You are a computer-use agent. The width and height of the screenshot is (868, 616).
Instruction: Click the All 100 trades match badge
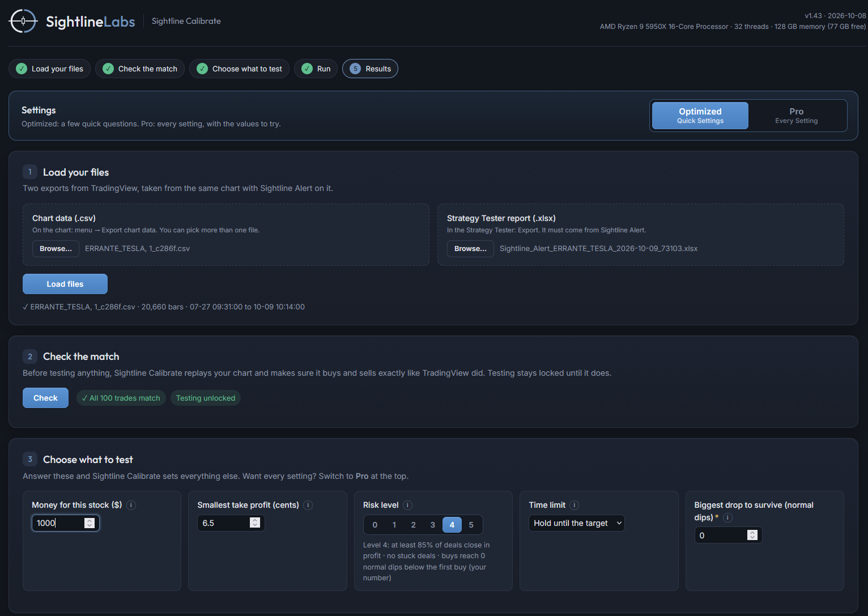121,398
